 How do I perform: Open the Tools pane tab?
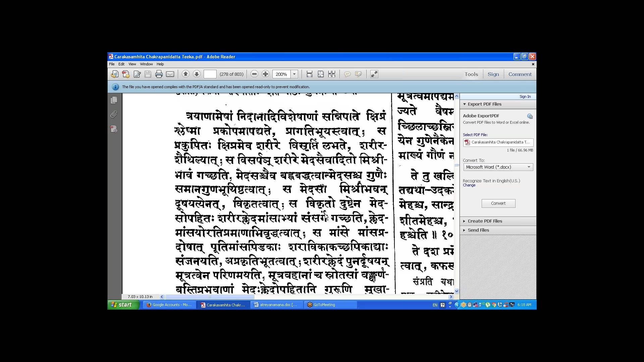[x=471, y=74]
